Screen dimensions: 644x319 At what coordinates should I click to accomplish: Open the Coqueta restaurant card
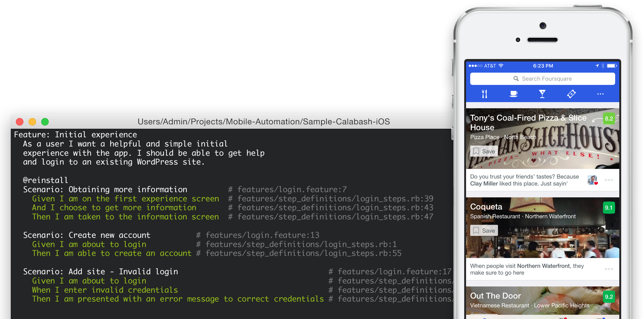543,228
